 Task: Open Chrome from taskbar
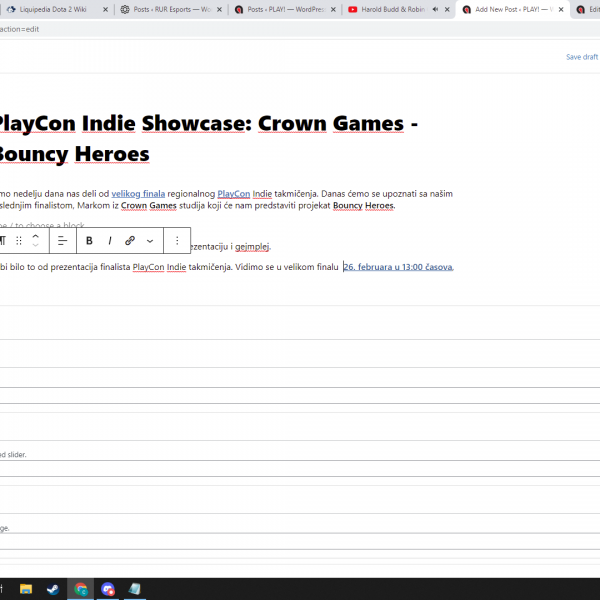click(x=81, y=589)
